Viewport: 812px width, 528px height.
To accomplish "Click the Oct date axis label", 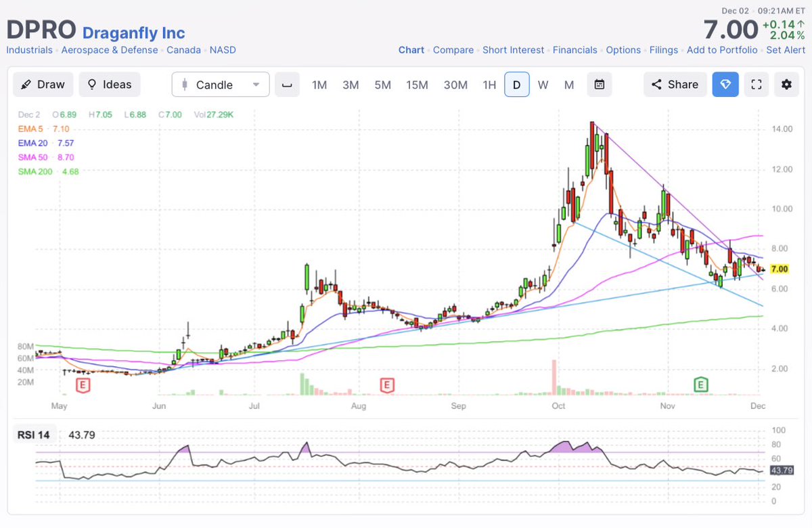I will [x=558, y=406].
